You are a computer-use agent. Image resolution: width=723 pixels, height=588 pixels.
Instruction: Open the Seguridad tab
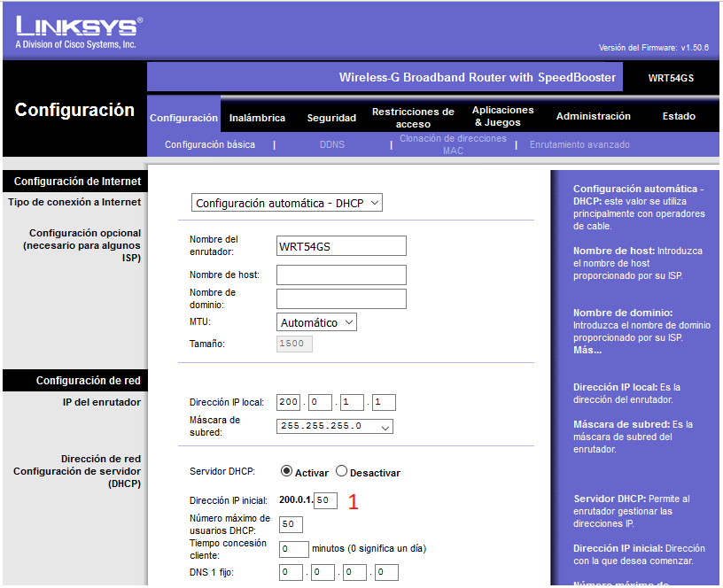(x=331, y=118)
